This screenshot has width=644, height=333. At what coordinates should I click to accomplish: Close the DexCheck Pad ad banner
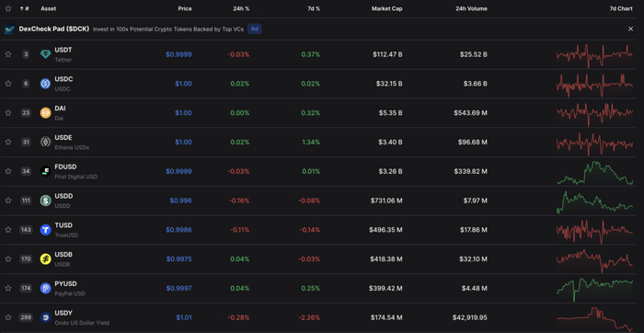630,29
